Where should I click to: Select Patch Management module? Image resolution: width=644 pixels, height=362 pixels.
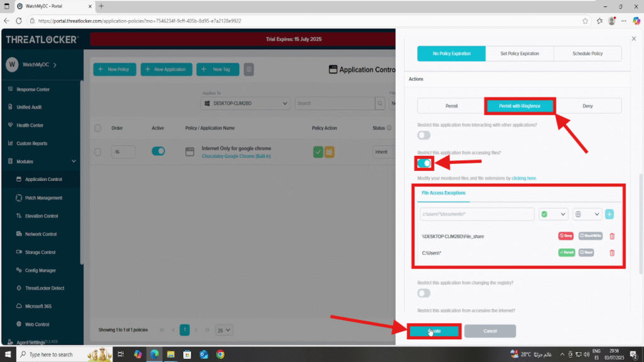tap(43, 198)
